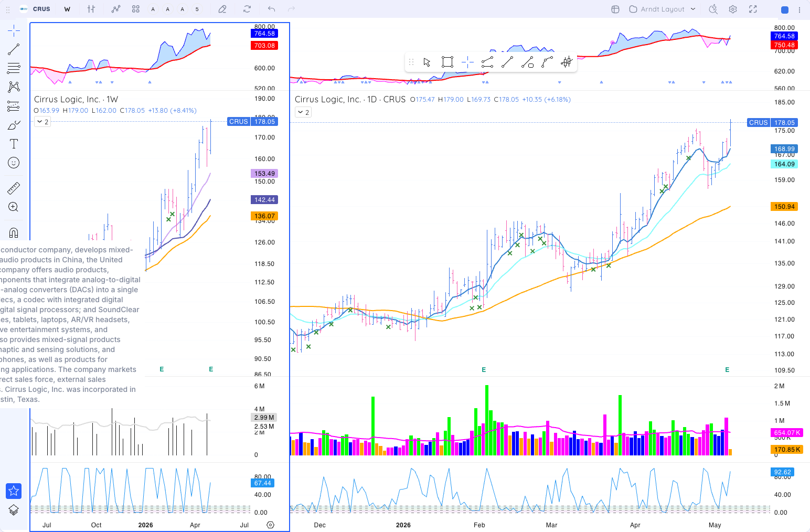Click daily chart title Cirrus Logic, Inc. · 1D · CRUS
The image size is (810, 532).
350,99
